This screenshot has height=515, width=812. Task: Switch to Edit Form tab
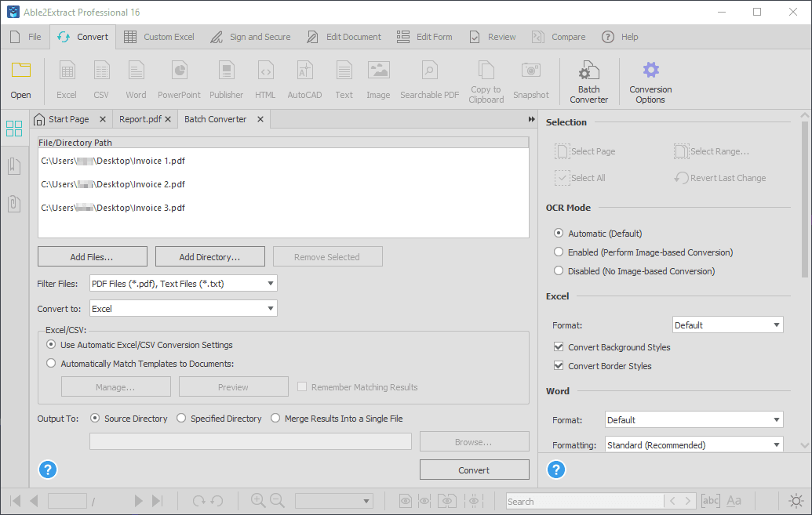[424, 37]
